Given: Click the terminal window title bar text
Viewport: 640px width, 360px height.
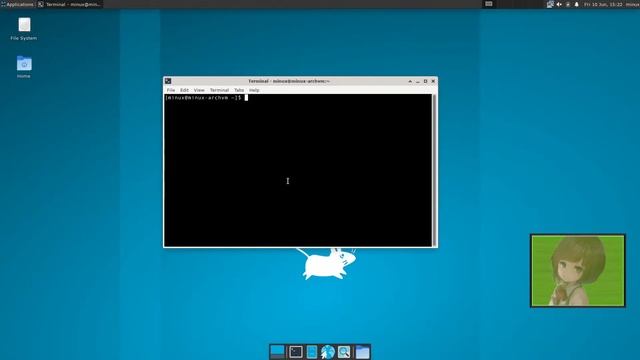Looking at the screenshot, I should (289, 81).
